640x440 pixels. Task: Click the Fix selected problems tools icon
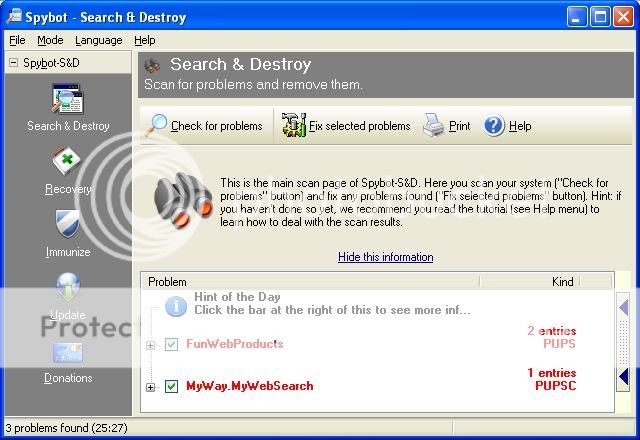coord(293,125)
